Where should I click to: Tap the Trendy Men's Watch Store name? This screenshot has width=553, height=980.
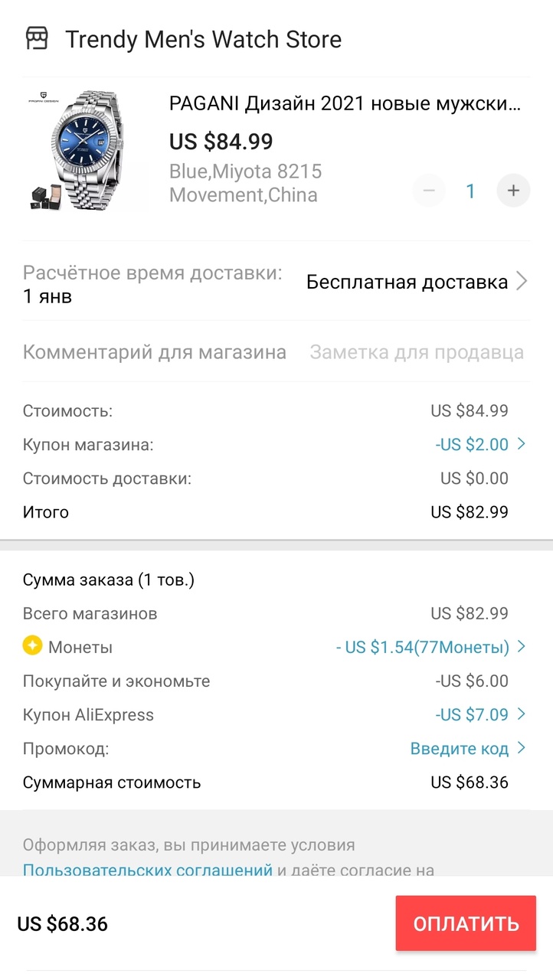[204, 39]
